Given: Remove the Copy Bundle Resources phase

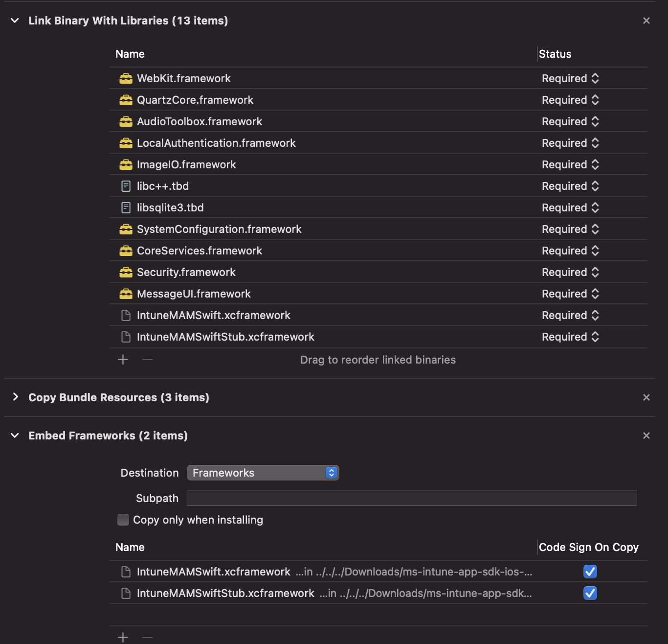Looking at the screenshot, I should 646,397.
